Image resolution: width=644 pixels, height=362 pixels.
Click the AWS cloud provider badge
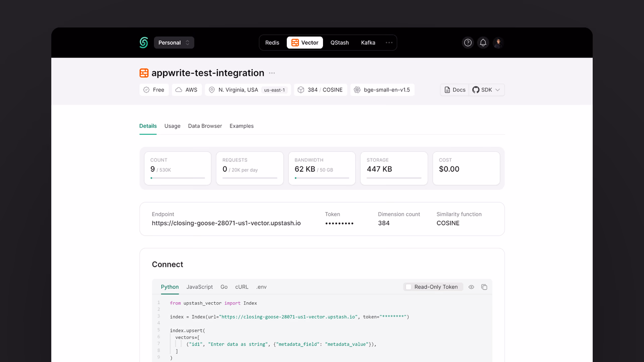[x=187, y=90]
